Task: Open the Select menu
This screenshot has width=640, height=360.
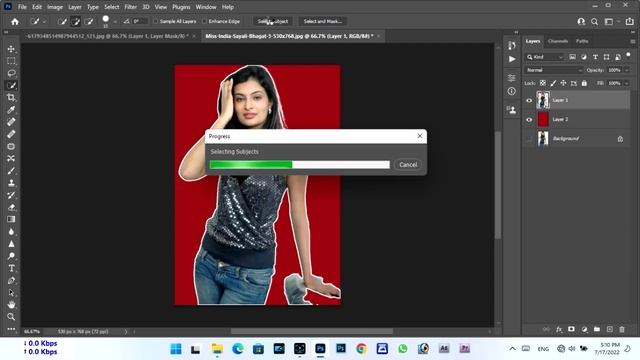Action: coord(111,7)
